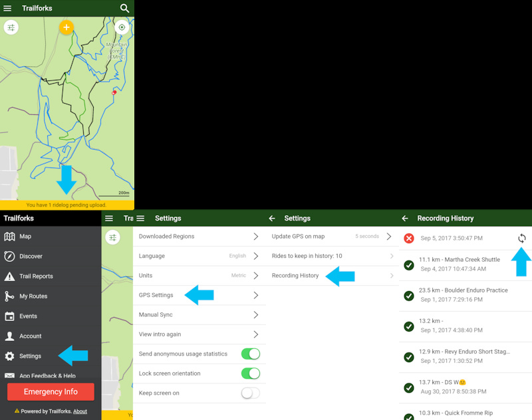
Task: Disable the Lock screen orientation switch
Action: click(x=251, y=373)
